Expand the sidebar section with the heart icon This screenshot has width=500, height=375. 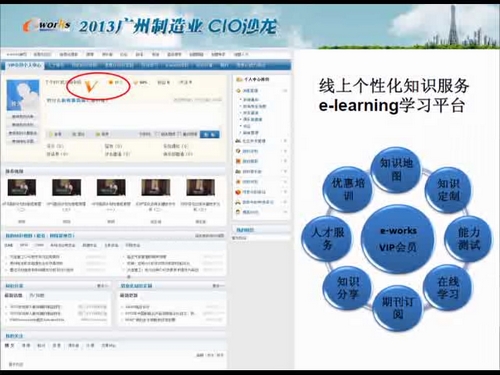coord(285,192)
